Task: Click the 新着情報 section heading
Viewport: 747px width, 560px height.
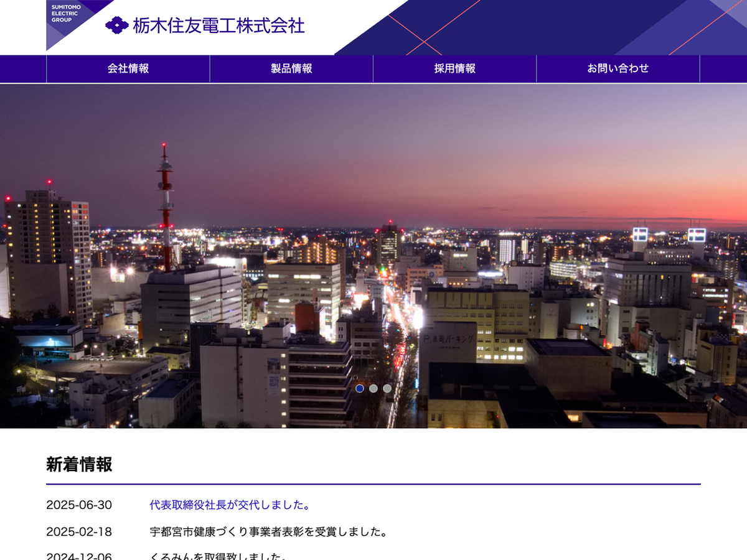Action: [x=79, y=464]
